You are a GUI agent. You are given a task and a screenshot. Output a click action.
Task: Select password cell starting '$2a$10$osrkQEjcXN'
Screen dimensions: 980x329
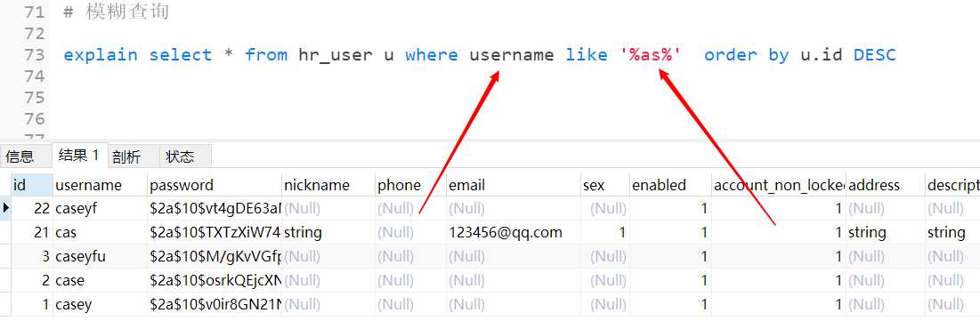(x=215, y=281)
